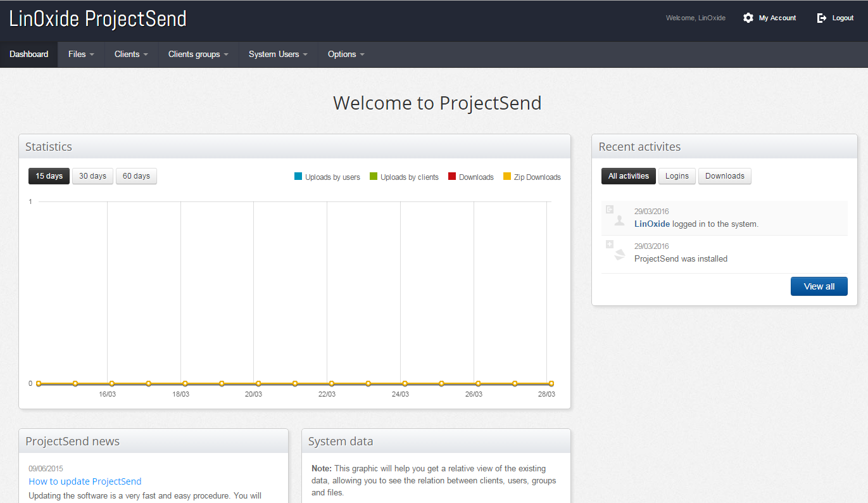This screenshot has height=503, width=868.
Task: Click the ProjectSend was installed entry
Action: 681,258
